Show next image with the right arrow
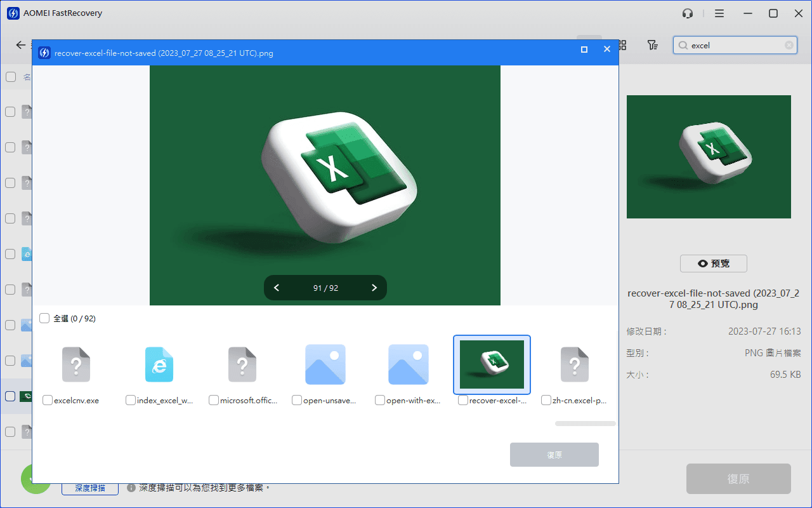The width and height of the screenshot is (812, 508). pos(374,288)
